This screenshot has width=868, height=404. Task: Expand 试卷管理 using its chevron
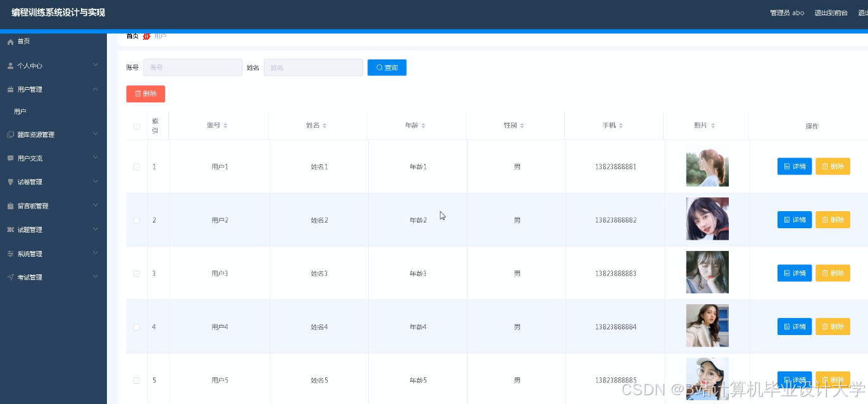(x=96, y=181)
